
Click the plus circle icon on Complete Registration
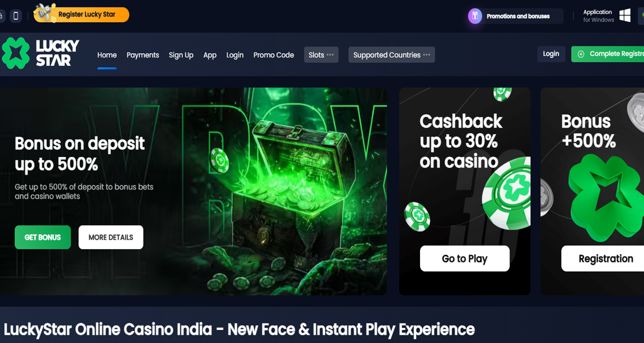click(581, 54)
